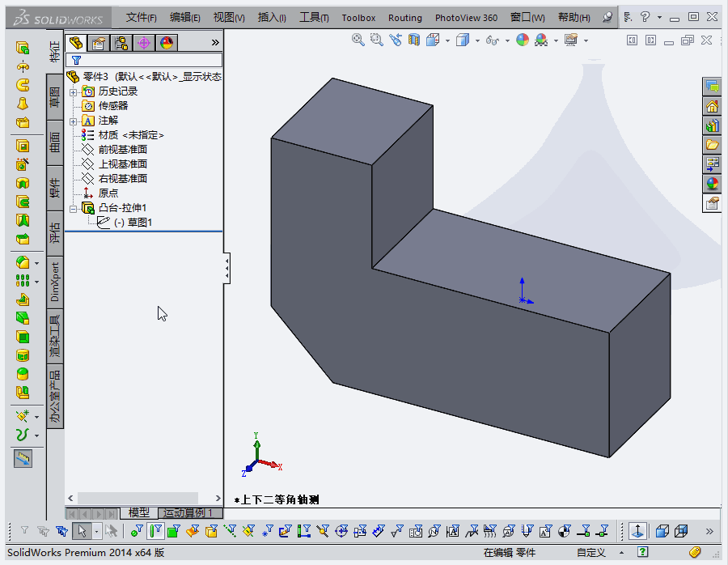This screenshot has height=565, width=728.
Task: Open the View Settings dropdown arrow
Action: (586, 41)
